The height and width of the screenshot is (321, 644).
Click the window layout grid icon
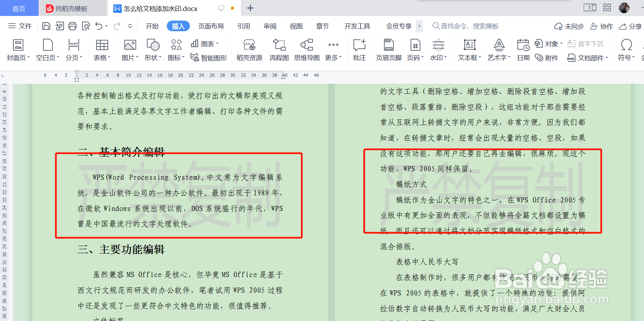(x=607, y=7)
